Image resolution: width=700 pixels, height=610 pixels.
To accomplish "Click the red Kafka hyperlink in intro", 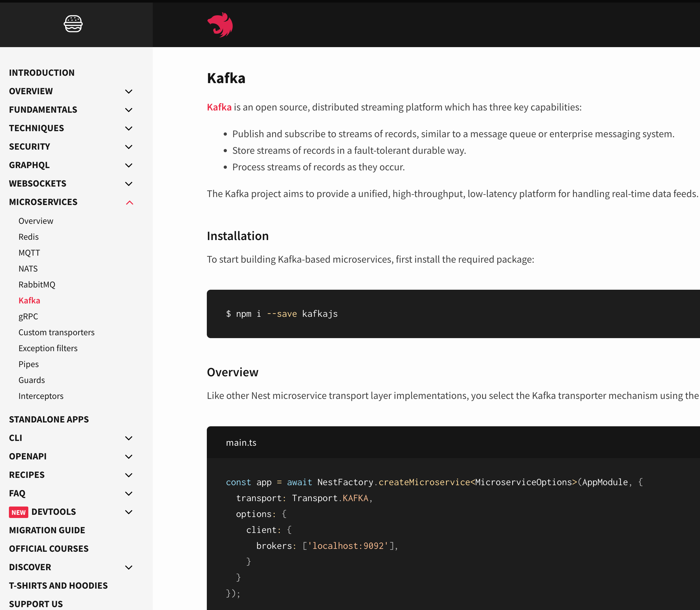I will 219,107.
